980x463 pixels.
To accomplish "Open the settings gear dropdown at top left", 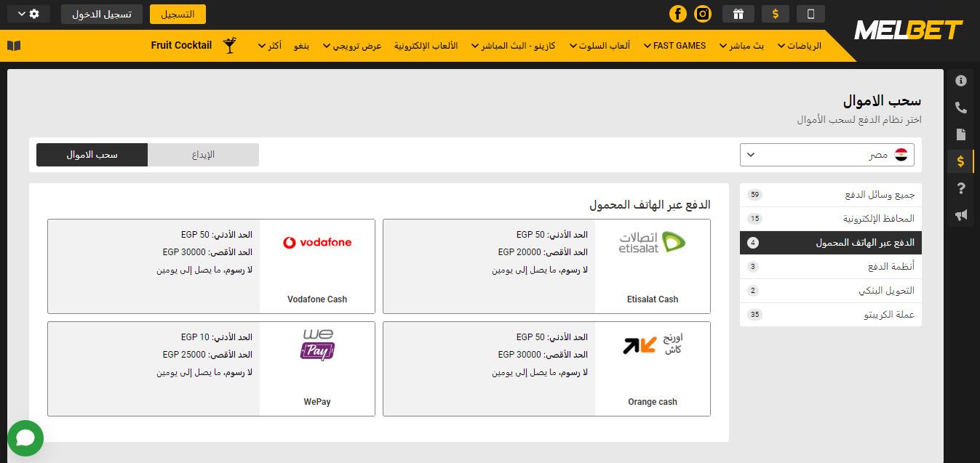I will point(28,13).
